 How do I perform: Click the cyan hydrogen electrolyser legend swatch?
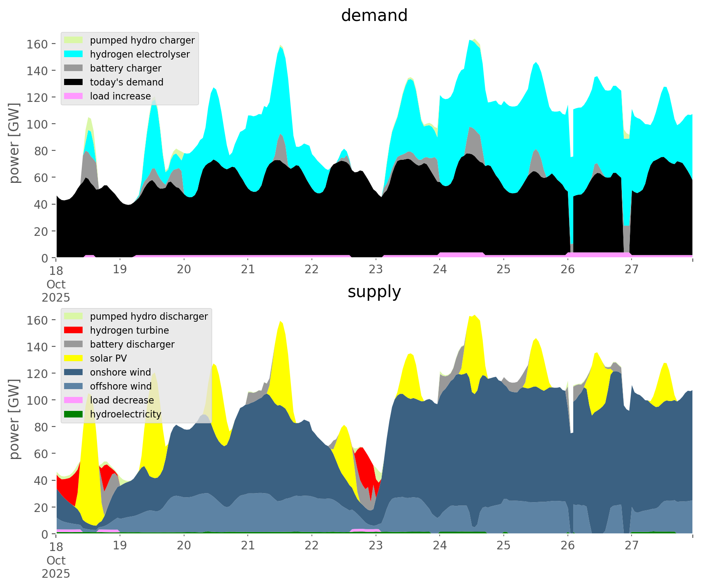tap(74, 54)
